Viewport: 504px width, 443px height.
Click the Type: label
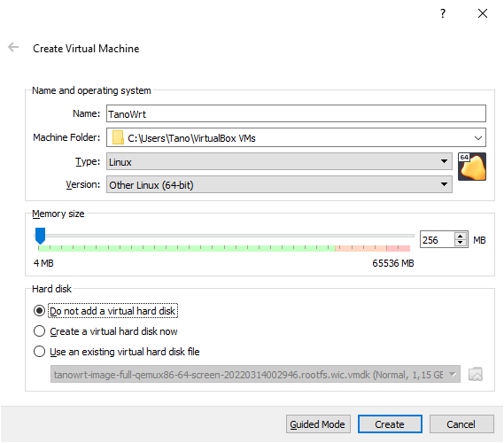coord(88,161)
